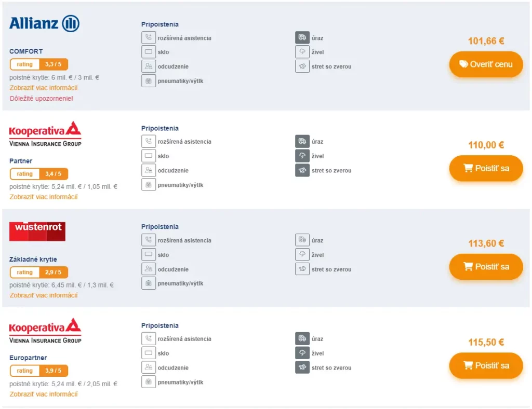Click the rating 3,9 / 5 badge
The width and height of the screenshot is (532, 409).
39,371
